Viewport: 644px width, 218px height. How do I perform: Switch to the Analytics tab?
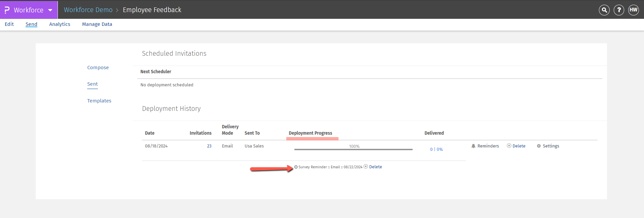pos(60,24)
